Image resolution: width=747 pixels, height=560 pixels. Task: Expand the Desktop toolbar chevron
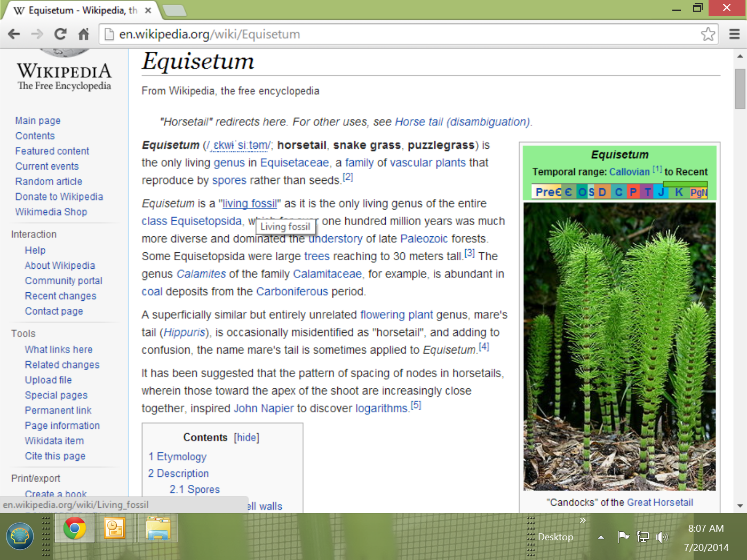(x=583, y=520)
